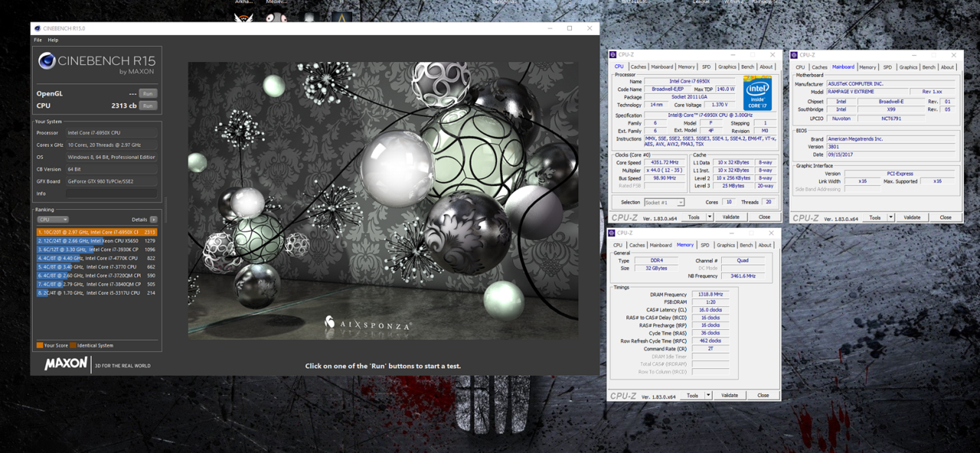Open Caches tab in CPU-Z CPU window
The image size is (980, 453).
click(x=639, y=67)
